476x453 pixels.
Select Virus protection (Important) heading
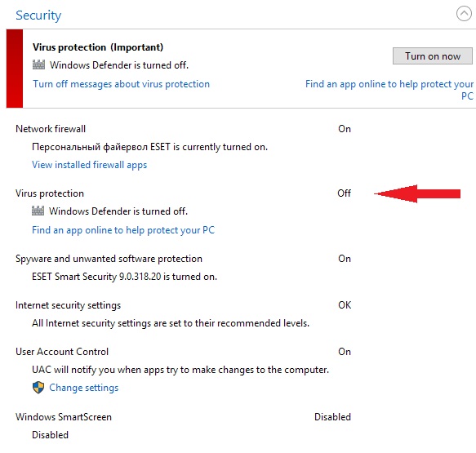pyautogui.click(x=98, y=47)
